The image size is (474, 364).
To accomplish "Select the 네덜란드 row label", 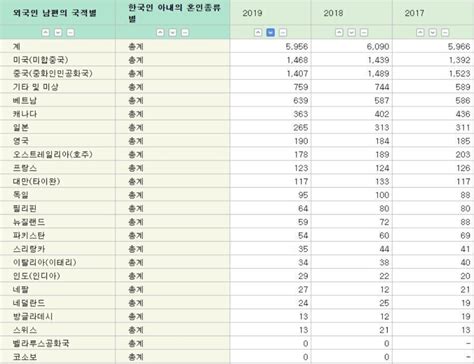I will click(29, 303).
